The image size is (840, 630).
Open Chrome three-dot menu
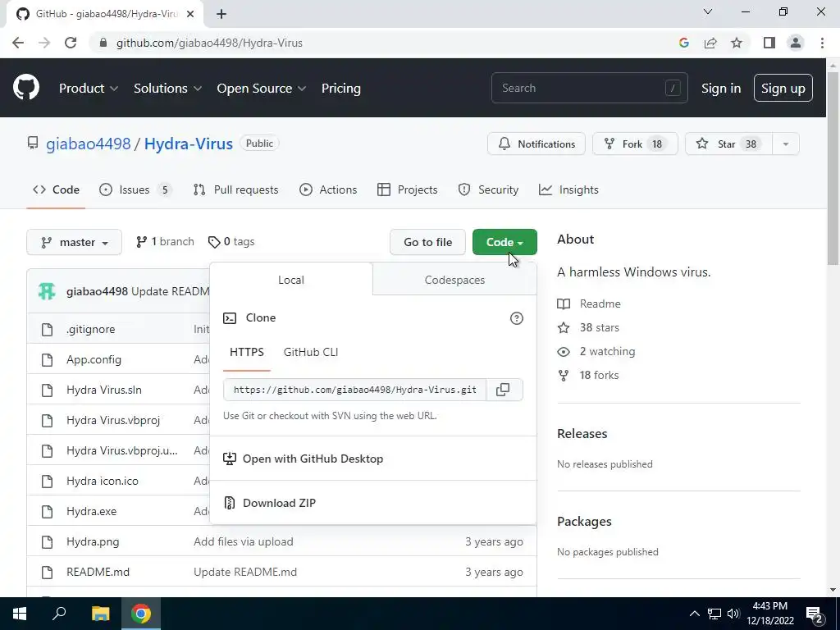(x=822, y=43)
